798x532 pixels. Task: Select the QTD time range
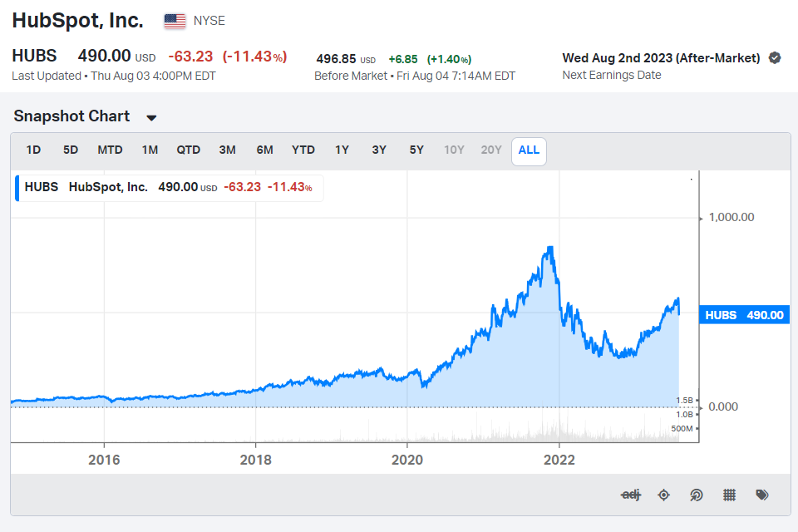click(189, 150)
